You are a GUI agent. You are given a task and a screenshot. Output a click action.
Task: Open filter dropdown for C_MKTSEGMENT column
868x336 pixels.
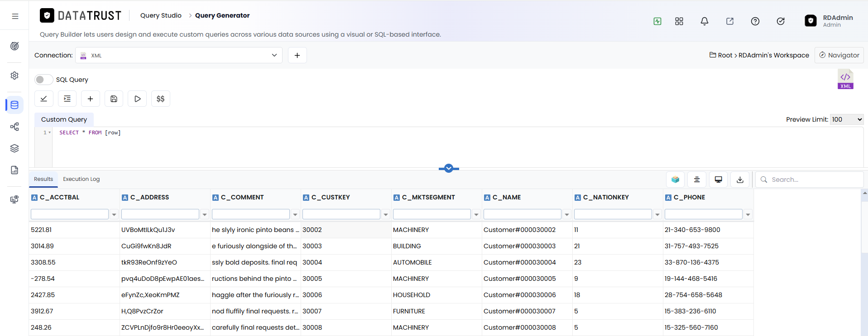(476, 215)
